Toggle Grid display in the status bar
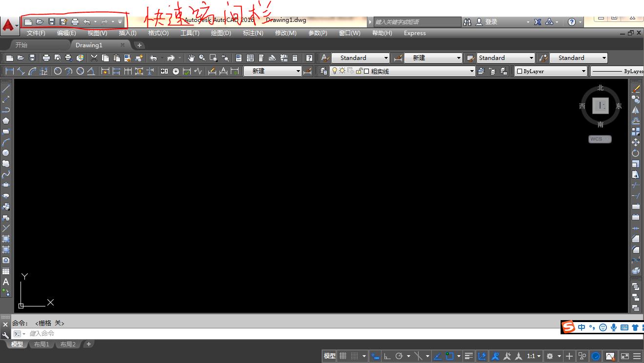This screenshot has height=363, width=644. pos(343,356)
